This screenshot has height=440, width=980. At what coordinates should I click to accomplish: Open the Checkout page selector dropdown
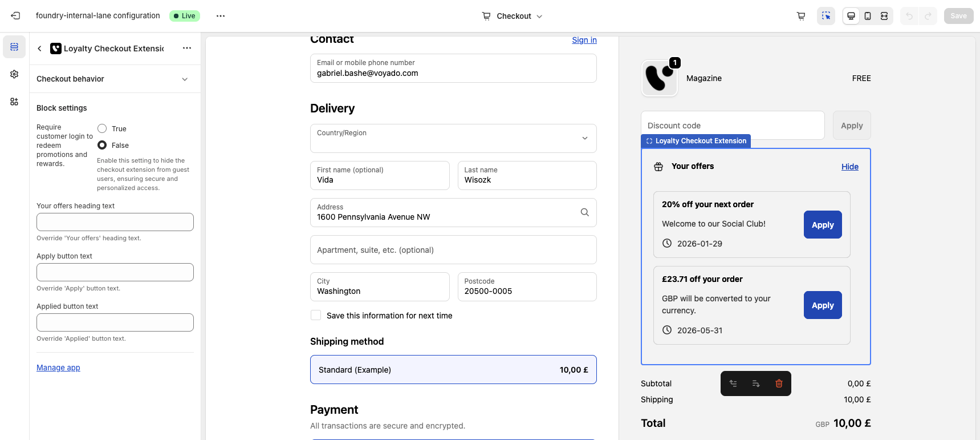click(513, 16)
